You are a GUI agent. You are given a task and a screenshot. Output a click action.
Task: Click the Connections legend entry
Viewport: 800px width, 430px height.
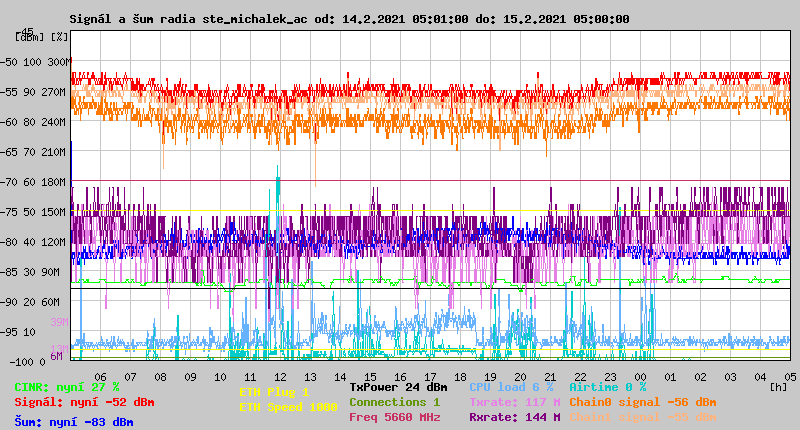pos(394,402)
